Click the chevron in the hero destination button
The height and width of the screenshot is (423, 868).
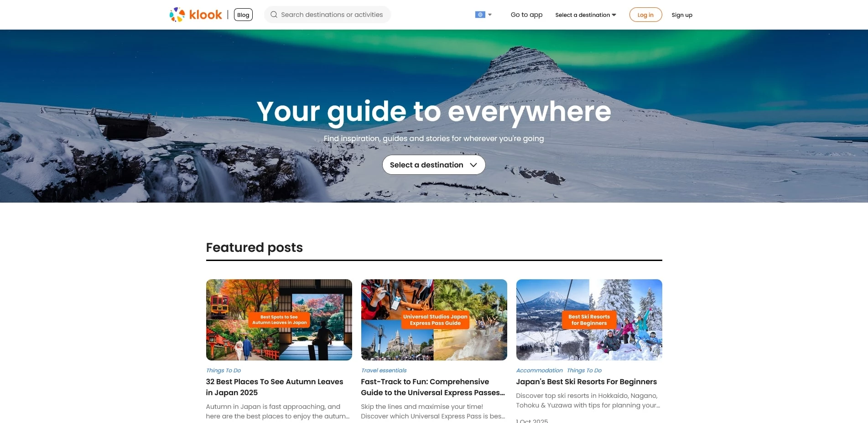(473, 165)
